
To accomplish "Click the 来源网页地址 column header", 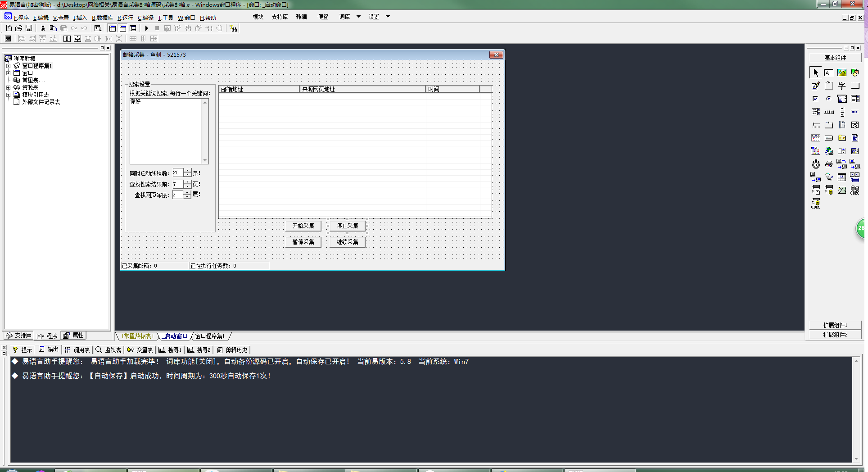I will tap(362, 89).
